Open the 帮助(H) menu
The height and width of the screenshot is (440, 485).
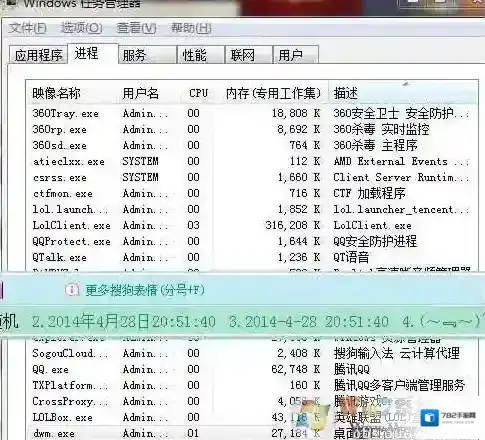[x=191, y=28]
